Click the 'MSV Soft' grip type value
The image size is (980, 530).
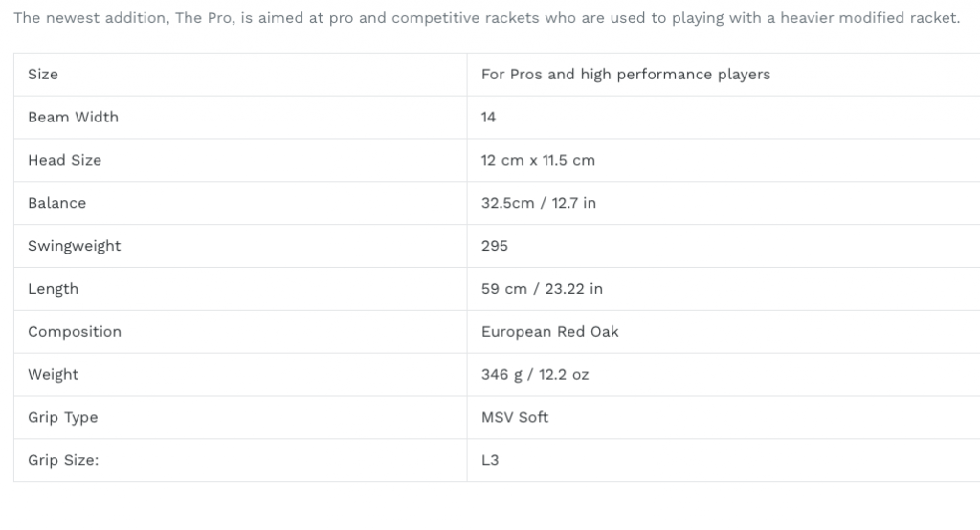click(x=515, y=417)
